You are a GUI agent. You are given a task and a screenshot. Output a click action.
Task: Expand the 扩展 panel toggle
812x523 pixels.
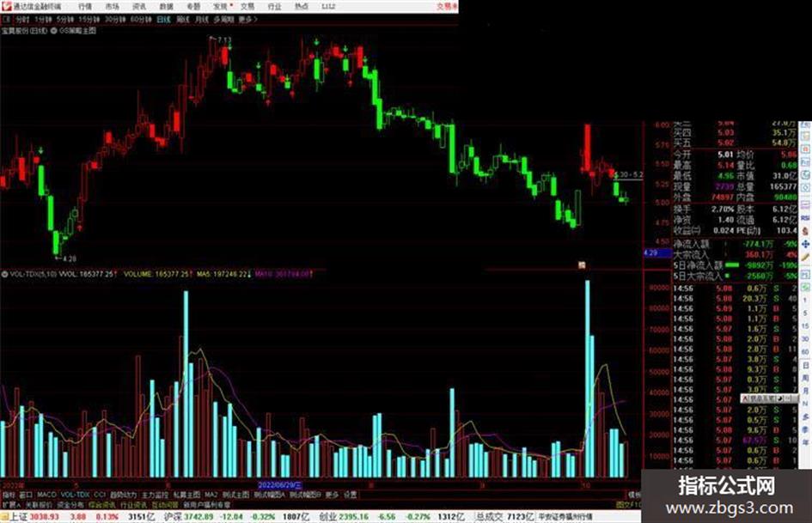coord(11,504)
